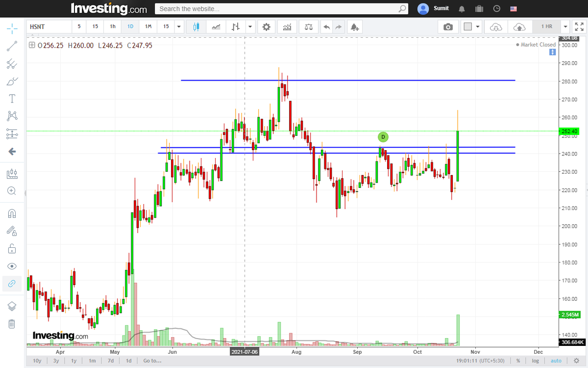Image resolution: width=588 pixels, height=368 pixels.
Task: Toggle log scale
Action: [536, 361]
